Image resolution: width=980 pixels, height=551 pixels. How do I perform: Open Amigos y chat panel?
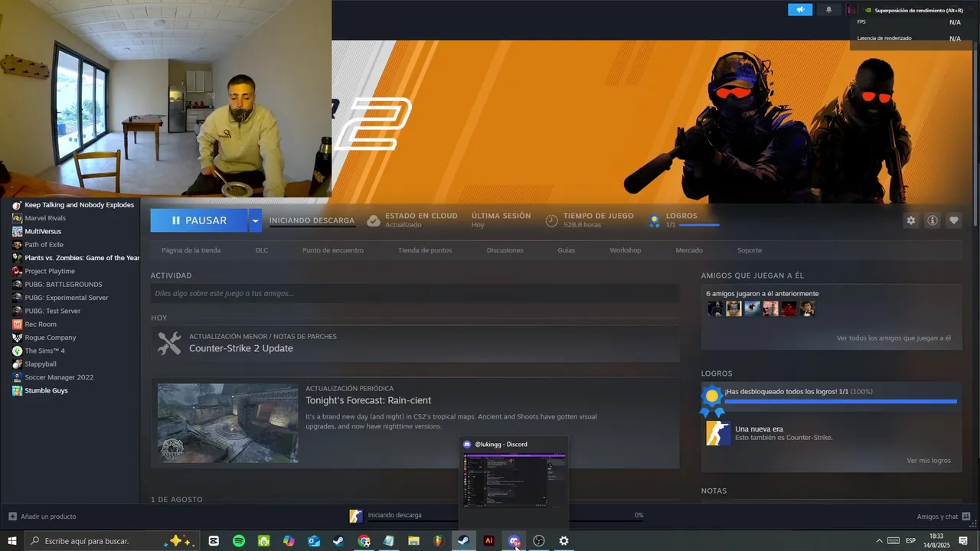click(943, 516)
